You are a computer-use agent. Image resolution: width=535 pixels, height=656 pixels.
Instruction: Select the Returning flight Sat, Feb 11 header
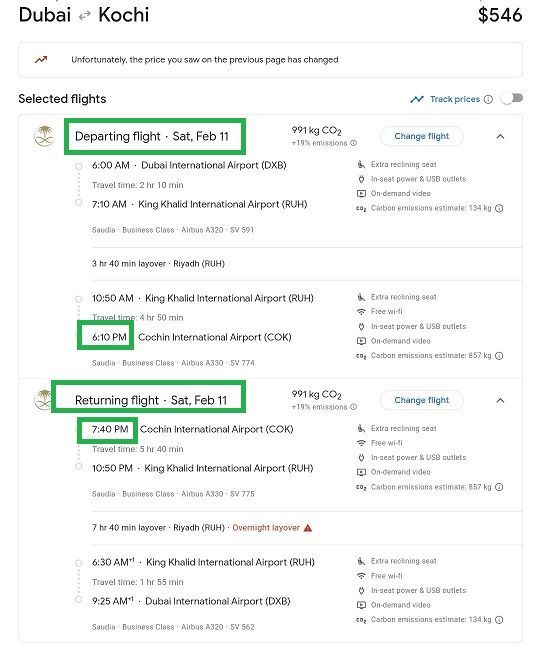pos(151,400)
